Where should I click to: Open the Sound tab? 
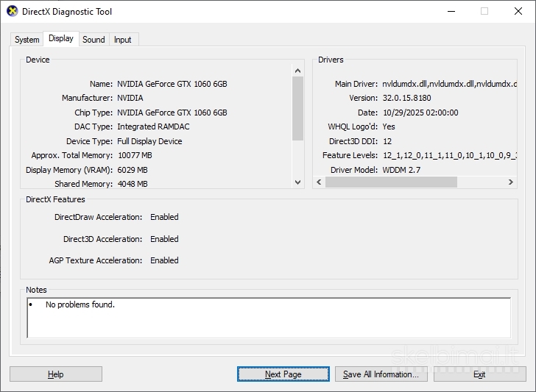[94, 40]
